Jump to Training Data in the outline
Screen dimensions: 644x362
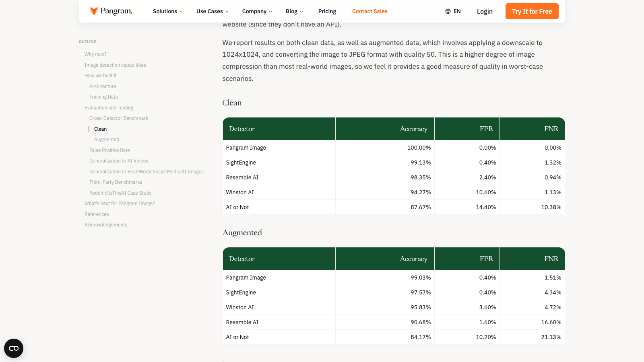click(103, 97)
